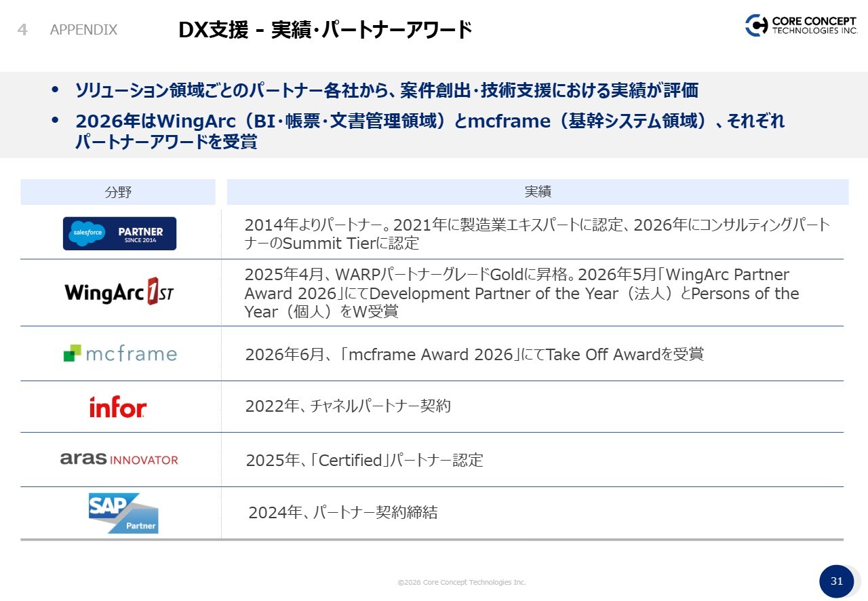Click the text 2025年、「Certified」パートナー認定

point(365,461)
